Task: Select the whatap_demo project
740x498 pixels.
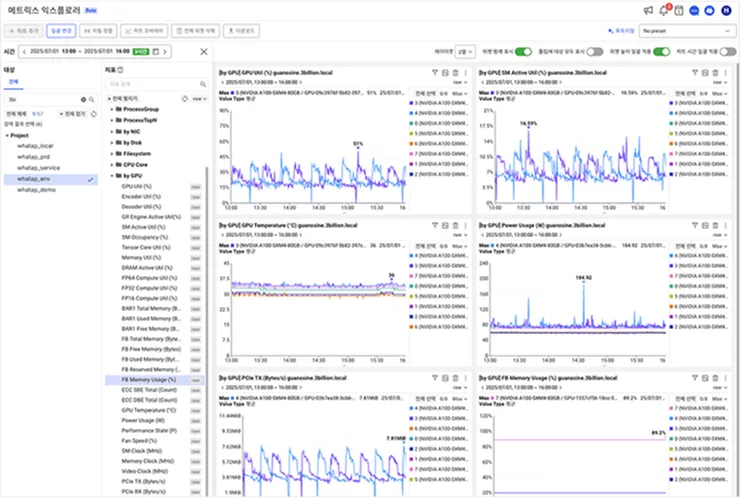Action: pos(36,190)
